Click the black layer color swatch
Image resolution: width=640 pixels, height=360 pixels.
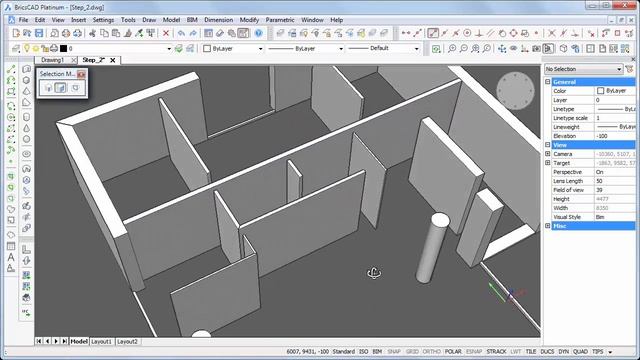pyautogui.click(x=63, y=49)
